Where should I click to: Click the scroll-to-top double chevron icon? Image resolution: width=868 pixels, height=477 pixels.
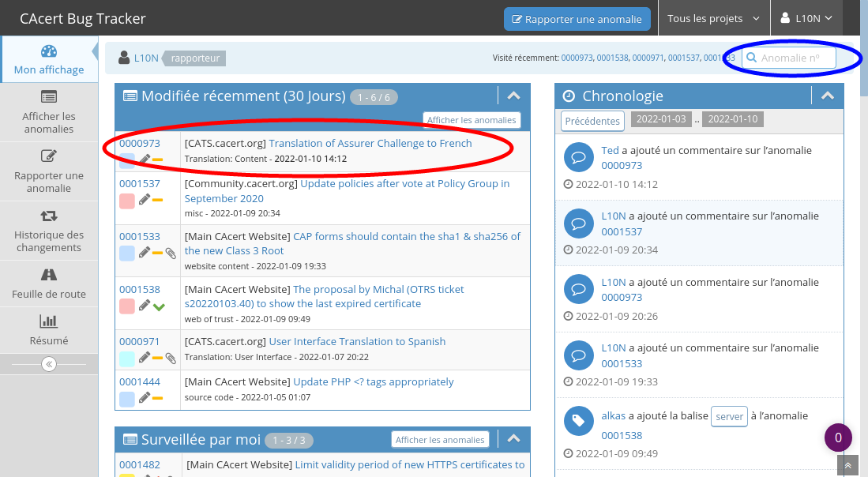[847, 466]
